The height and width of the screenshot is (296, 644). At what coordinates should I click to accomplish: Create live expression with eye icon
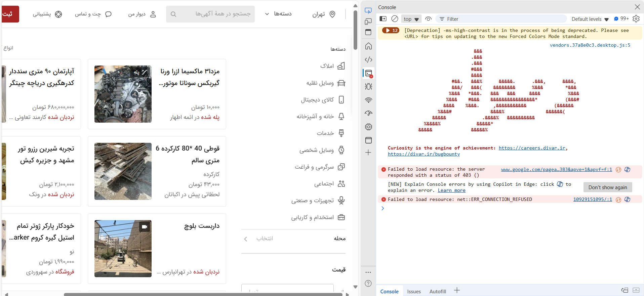coord(428,19)
